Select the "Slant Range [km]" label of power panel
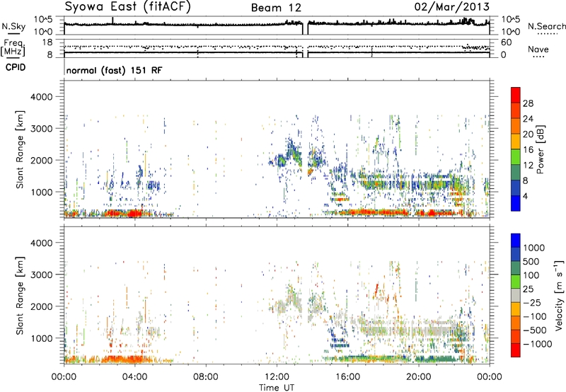The height and width of the screenshot is (392, 566). click(x=20, y=149)
